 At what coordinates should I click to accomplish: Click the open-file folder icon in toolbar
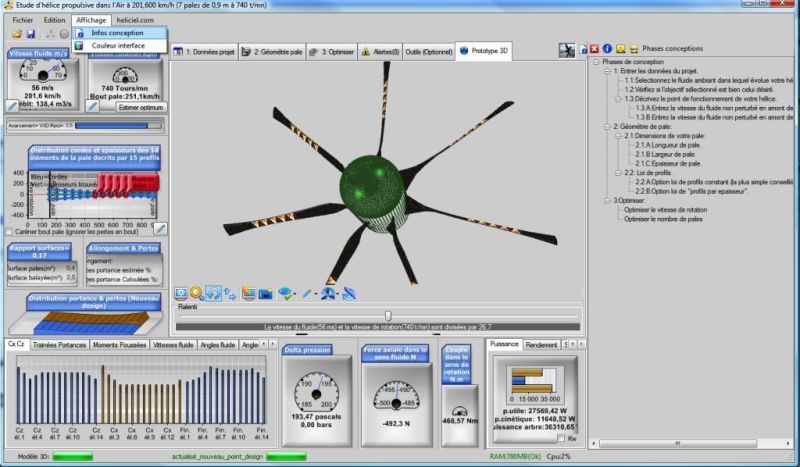point(17,34)
